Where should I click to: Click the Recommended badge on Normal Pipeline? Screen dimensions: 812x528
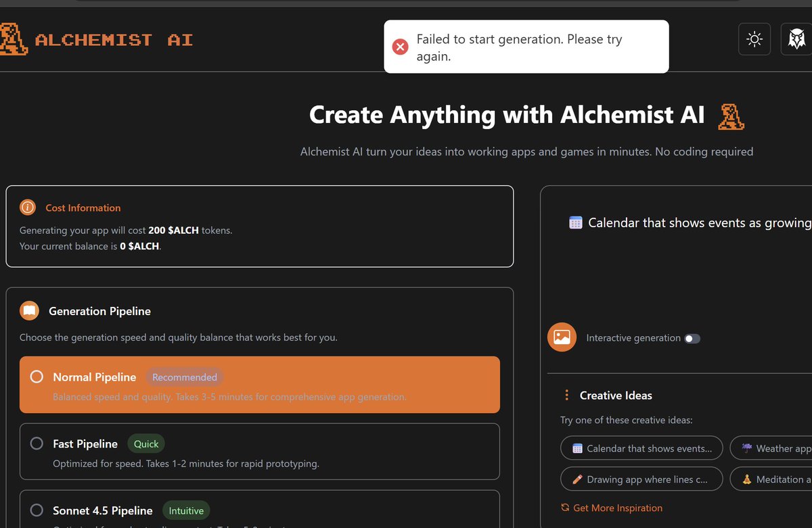[x=185, y=377]
